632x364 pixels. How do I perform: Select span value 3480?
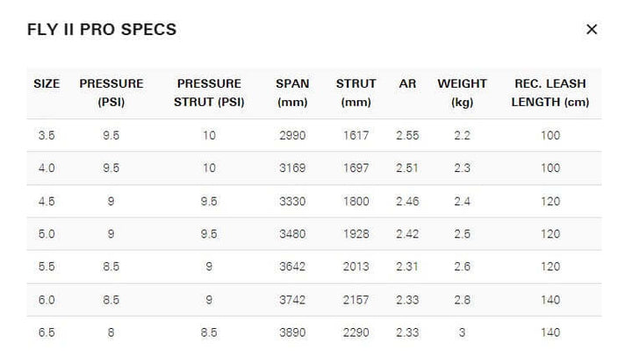pos(292,235)
